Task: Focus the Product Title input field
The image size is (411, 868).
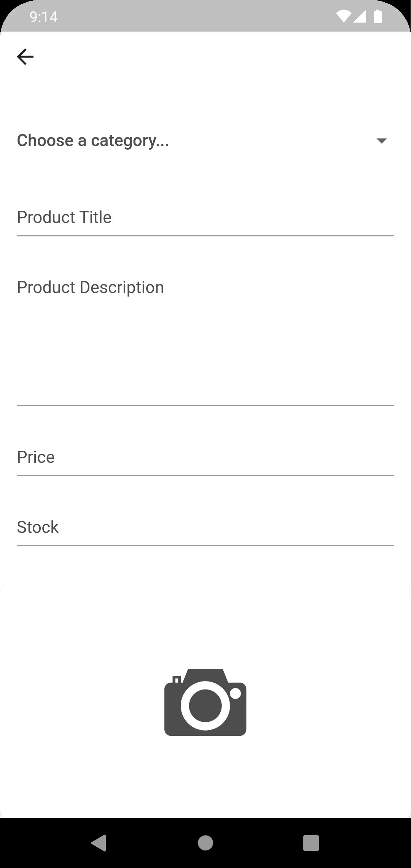Action: click(x=205, y=217)
